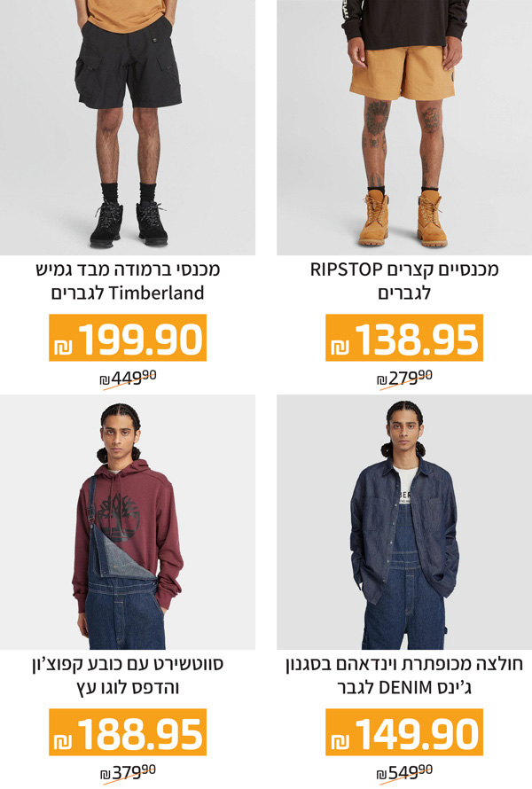Screen dimensions: 532x789
Task: Select the 138.95 orange price badge
Action: pyautogui.click(x=404, y=338)
